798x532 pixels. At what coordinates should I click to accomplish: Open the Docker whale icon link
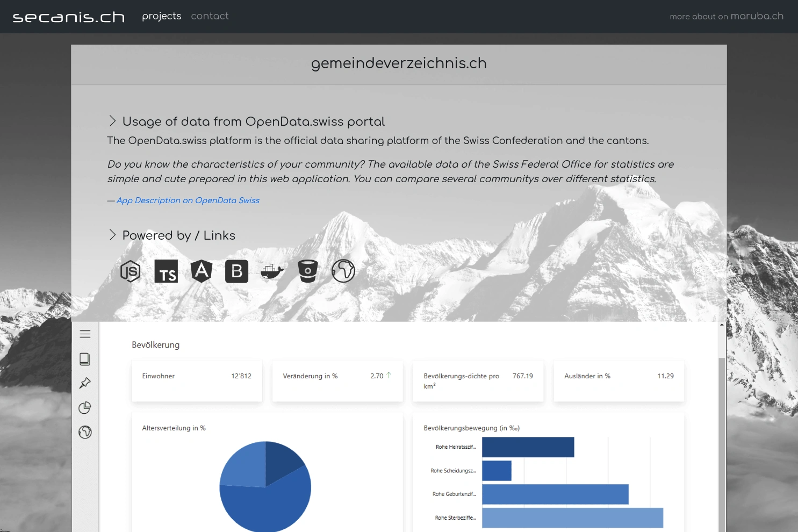tap(272, 271)
